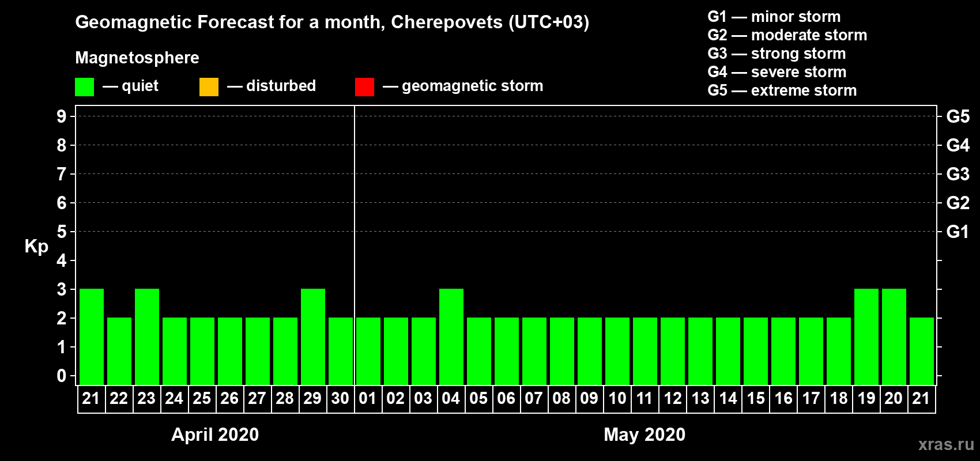
Task: Click the '11' date cell
Action: pos(645,399)
